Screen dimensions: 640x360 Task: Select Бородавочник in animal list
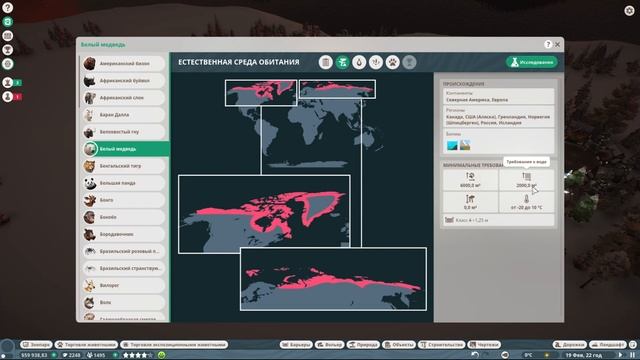pos(124,235)
